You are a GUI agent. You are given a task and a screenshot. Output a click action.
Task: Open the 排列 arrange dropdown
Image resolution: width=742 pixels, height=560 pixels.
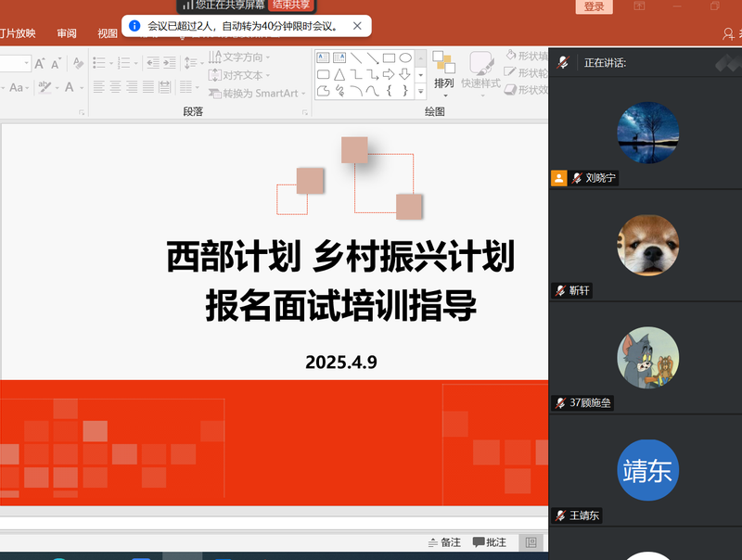click(444, 83)
